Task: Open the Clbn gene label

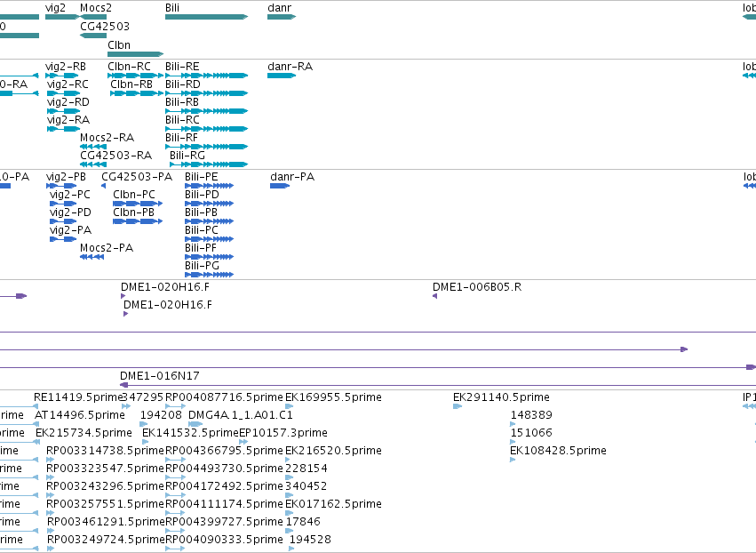Action: [x=119, y=44]
